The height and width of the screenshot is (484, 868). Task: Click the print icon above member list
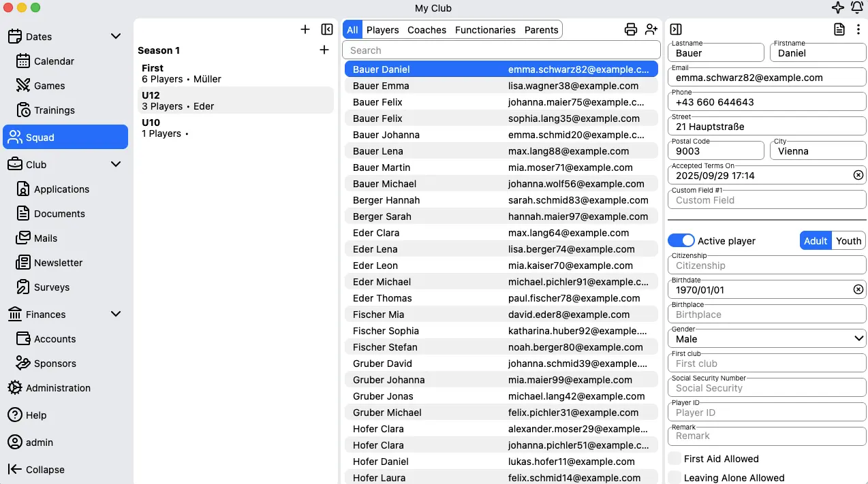click(x=631, y=29)
